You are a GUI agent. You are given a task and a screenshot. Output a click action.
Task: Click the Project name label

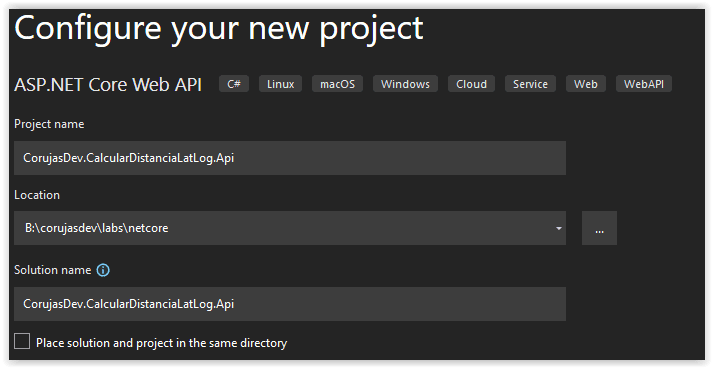(x=49, y=125)
